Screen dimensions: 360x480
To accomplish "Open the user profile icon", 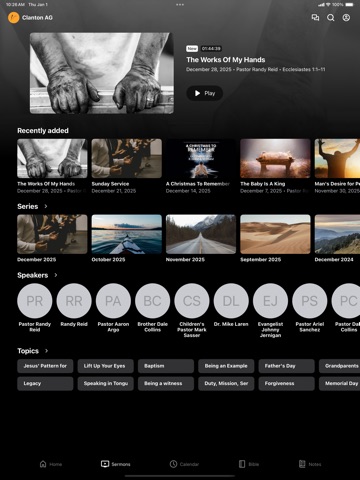I will [x=346, y=18].
